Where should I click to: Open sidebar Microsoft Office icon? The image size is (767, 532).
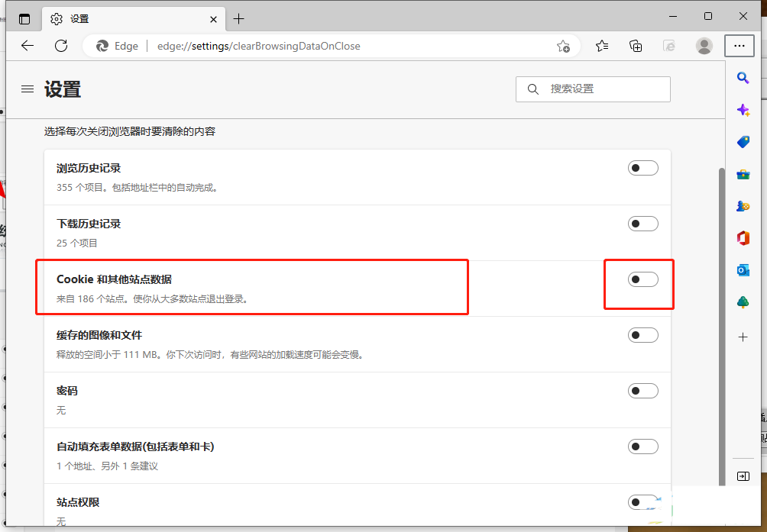click(743, 238)
